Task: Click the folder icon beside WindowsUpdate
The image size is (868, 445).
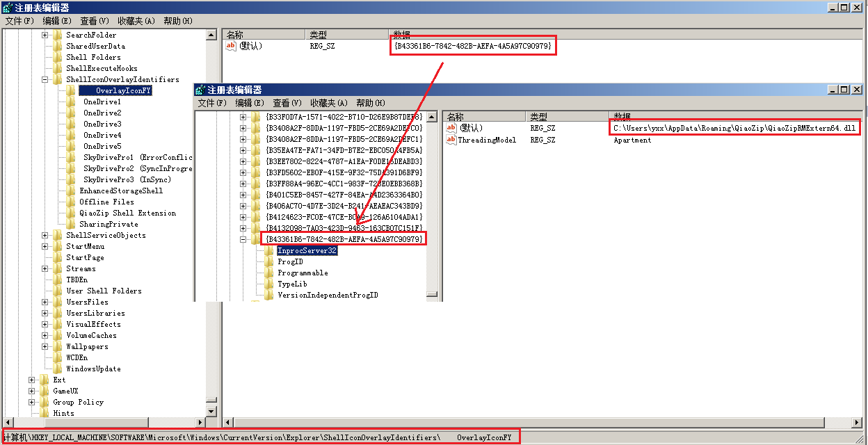Action: [x=58, y=369]
